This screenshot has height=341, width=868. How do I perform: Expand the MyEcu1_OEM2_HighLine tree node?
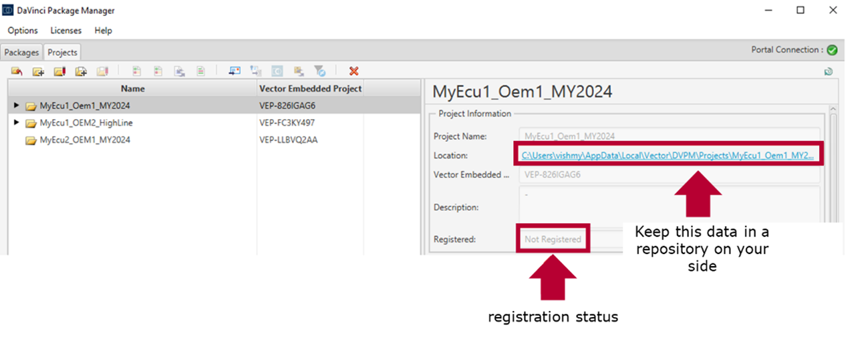coord(17,123)
